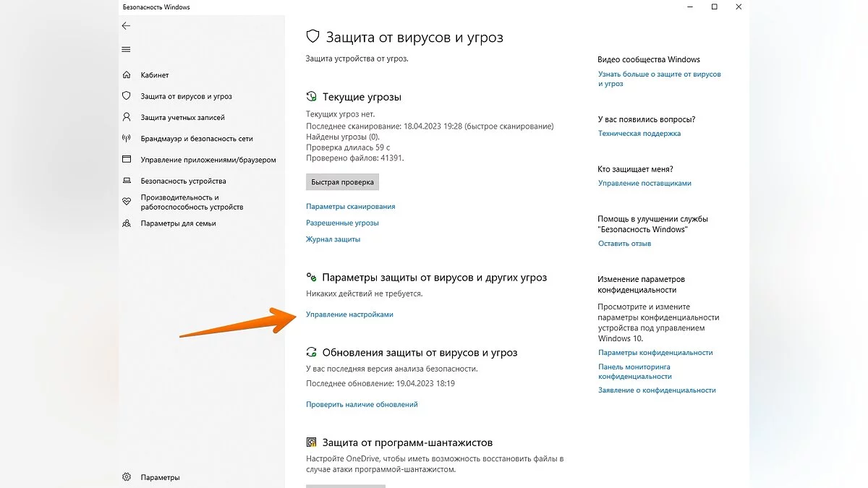The width and height of the screenshot is (868, 488).
Task: Click the Параметры gear icon
Action: click(x=127, y=477)
